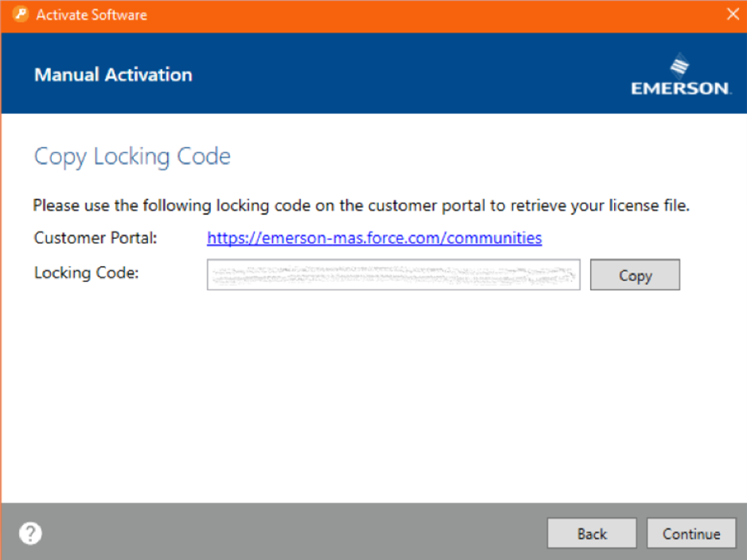
Task: Open help via the question mark icon
Action: click(30, 533)
